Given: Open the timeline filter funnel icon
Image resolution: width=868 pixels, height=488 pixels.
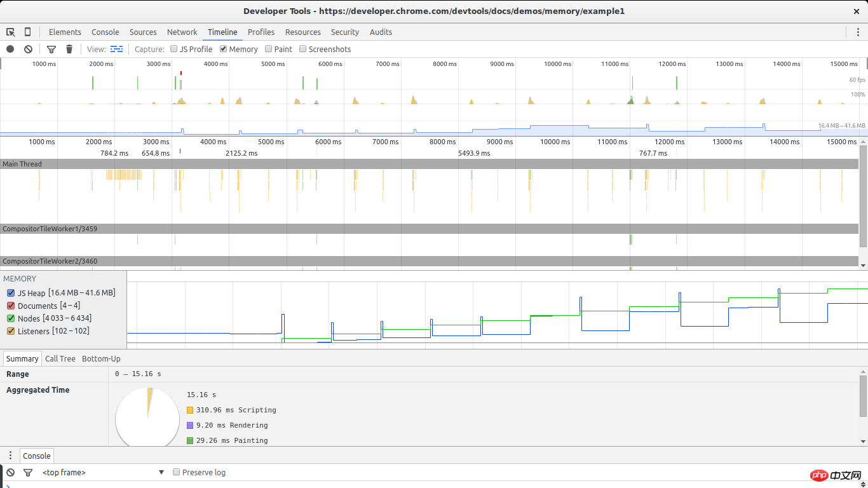Looking at the screenshot, I should tap(51, 49).
